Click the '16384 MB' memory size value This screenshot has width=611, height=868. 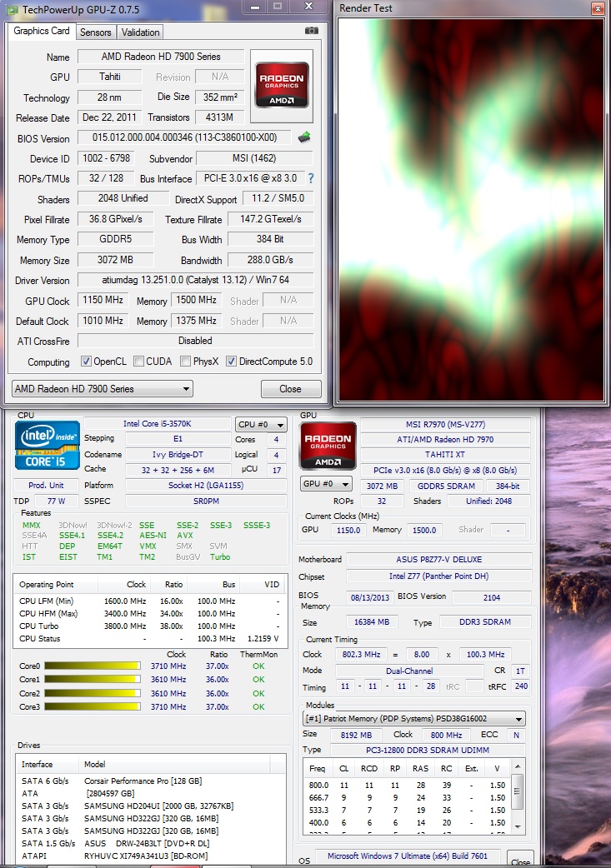coord(372,621)
